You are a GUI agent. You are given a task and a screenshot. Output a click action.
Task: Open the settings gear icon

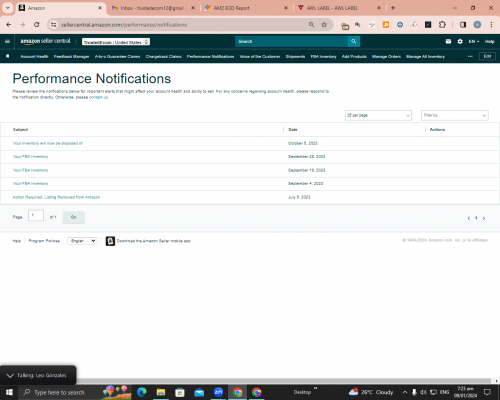(x=460, y=41)
